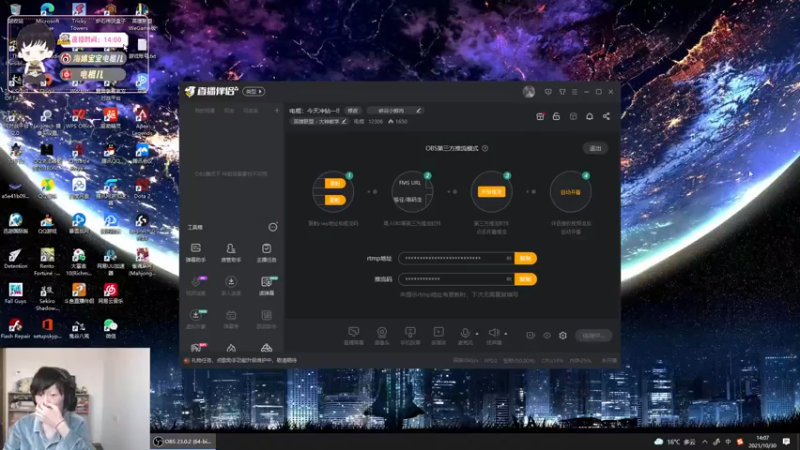Select the Dota 2 desktop icon
Screen dimensions: 800x450
(x=142, y=188)
